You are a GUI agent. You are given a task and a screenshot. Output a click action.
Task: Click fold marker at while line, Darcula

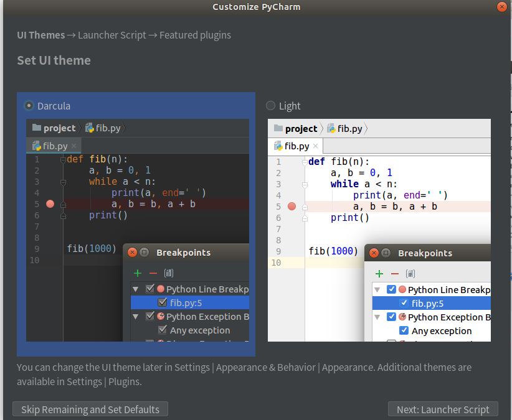point(63,182)
